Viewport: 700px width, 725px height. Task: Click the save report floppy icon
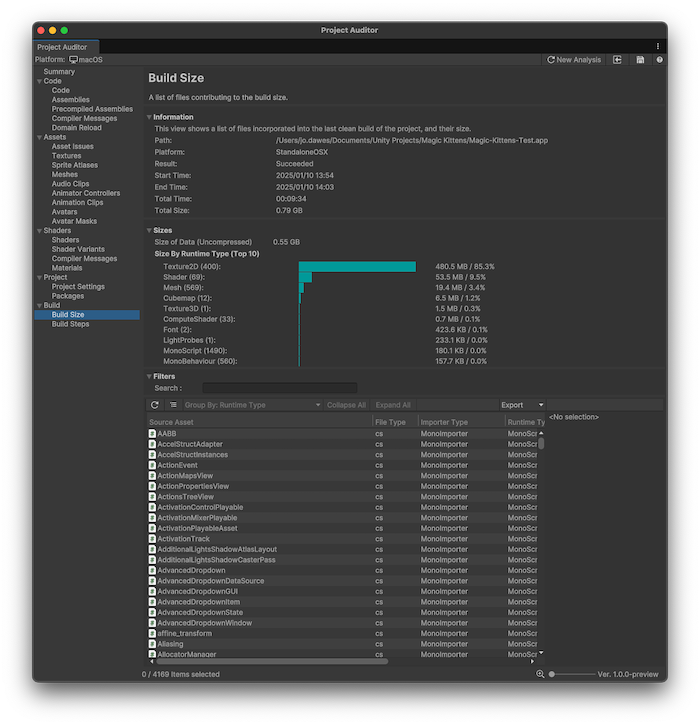click(640, 60)
